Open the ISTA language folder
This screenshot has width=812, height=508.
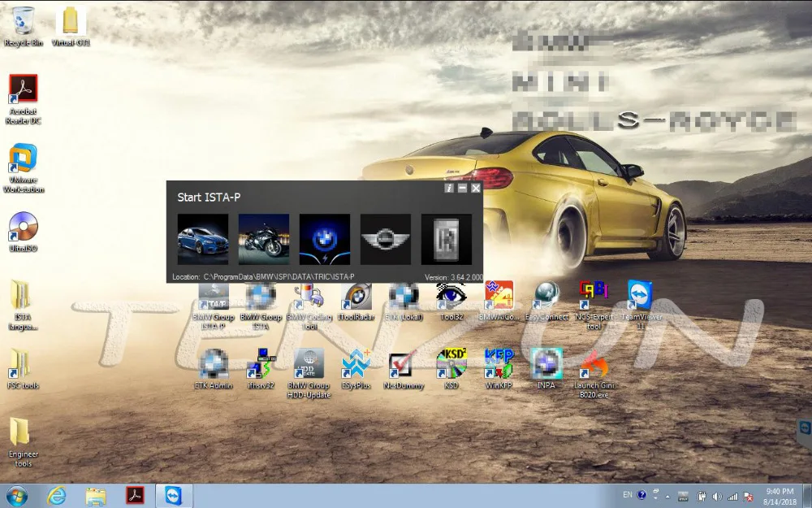click(x=22, y=305)
